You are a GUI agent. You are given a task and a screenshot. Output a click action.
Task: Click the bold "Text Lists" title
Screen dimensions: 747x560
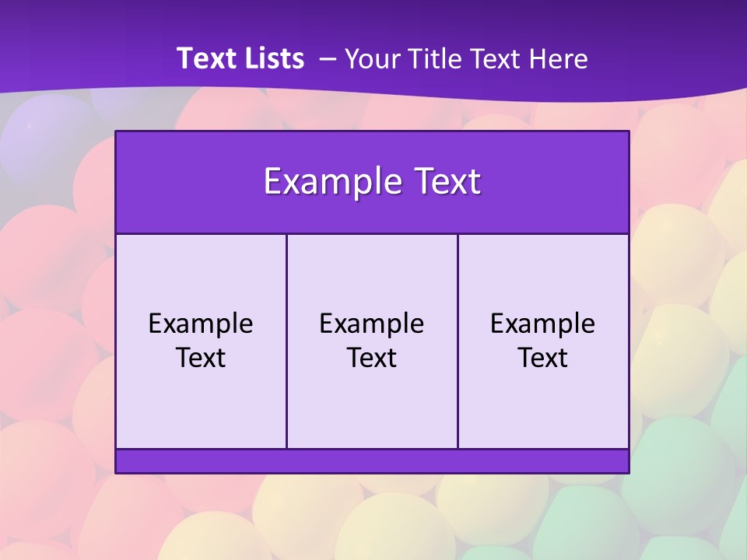tap(240, 58)
